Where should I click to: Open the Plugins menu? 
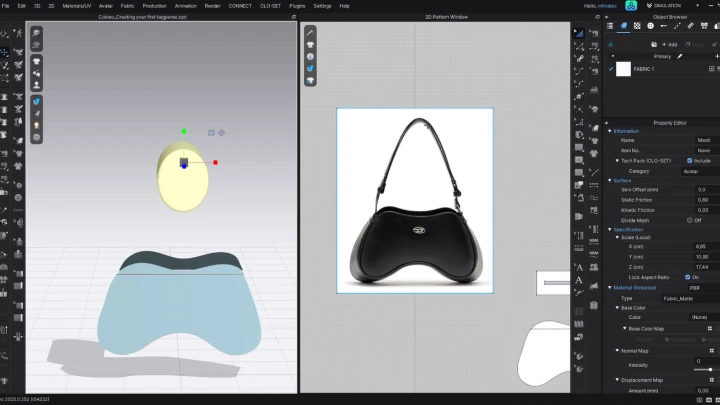(297, 6)
